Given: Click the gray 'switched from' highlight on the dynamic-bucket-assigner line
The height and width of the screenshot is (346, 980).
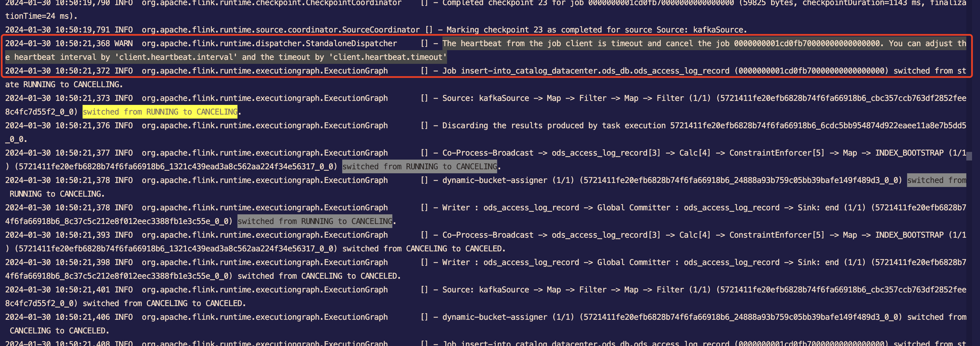Looking at the screenshot, I should (936, 180).
